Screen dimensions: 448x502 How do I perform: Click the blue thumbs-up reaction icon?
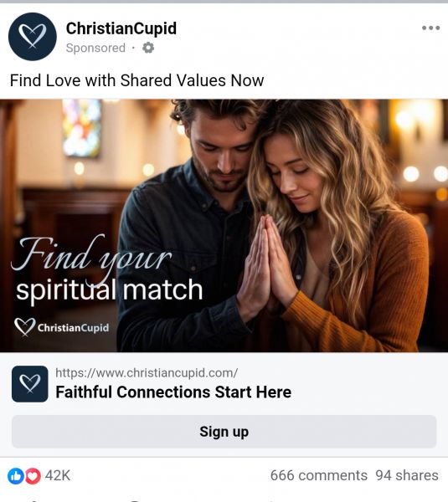pyautogui.click(x=15, y=475)
